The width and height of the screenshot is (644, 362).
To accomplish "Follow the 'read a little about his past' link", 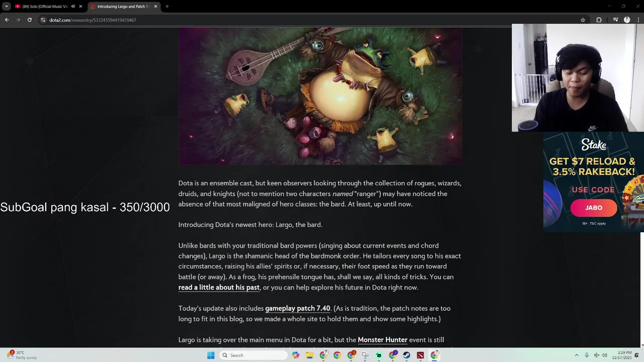I will [219, 288].
